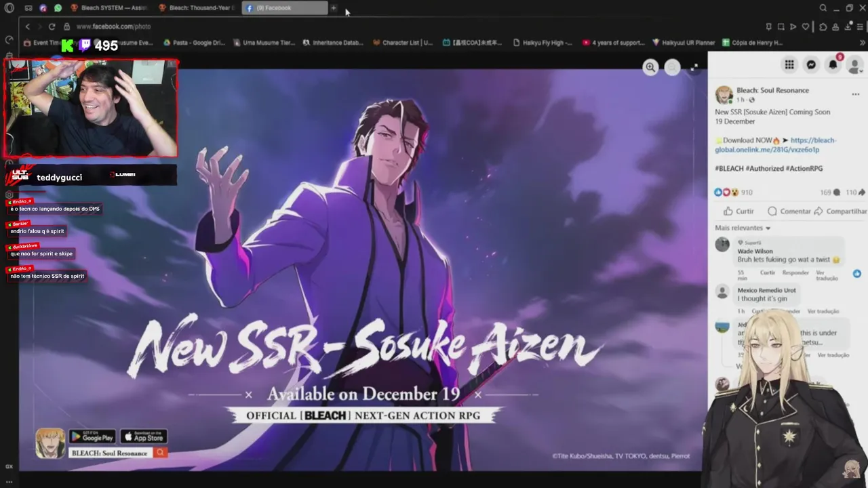Open the #ActionRPG hashtag
This screenshot has height=488, width=868.
tap(804, 168)
